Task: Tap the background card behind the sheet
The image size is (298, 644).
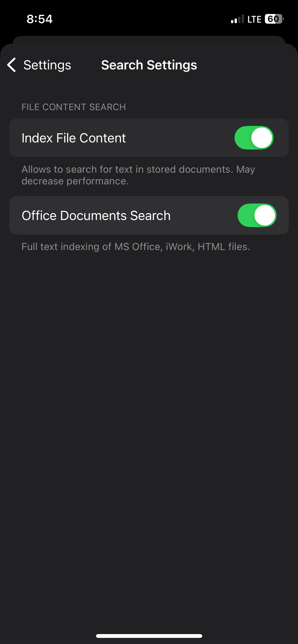Action: click(149, 39)
